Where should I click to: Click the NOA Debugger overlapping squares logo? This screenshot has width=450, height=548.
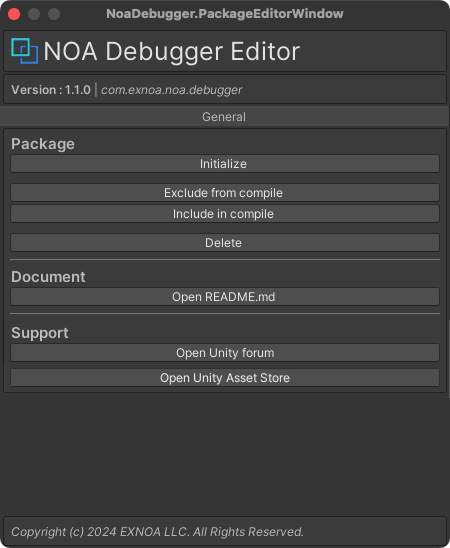tap(24, 51)
